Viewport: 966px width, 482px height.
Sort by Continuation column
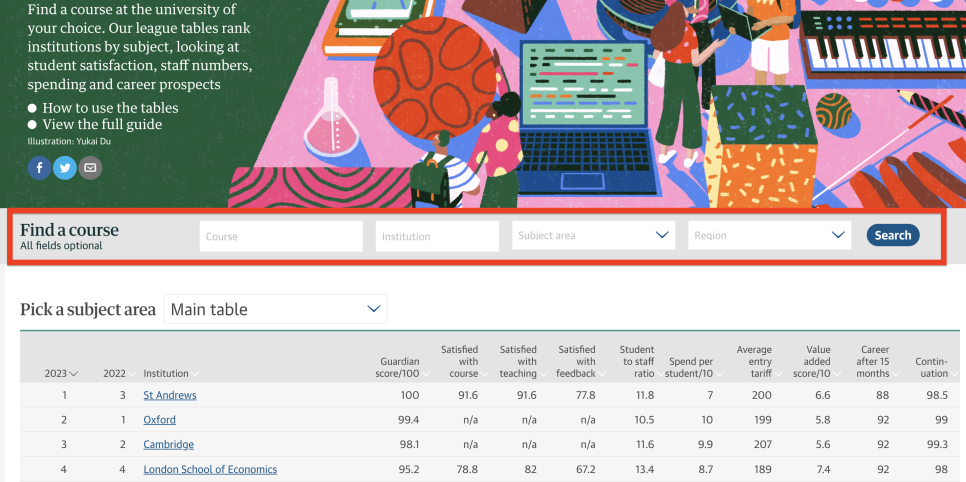pos(935,367)
